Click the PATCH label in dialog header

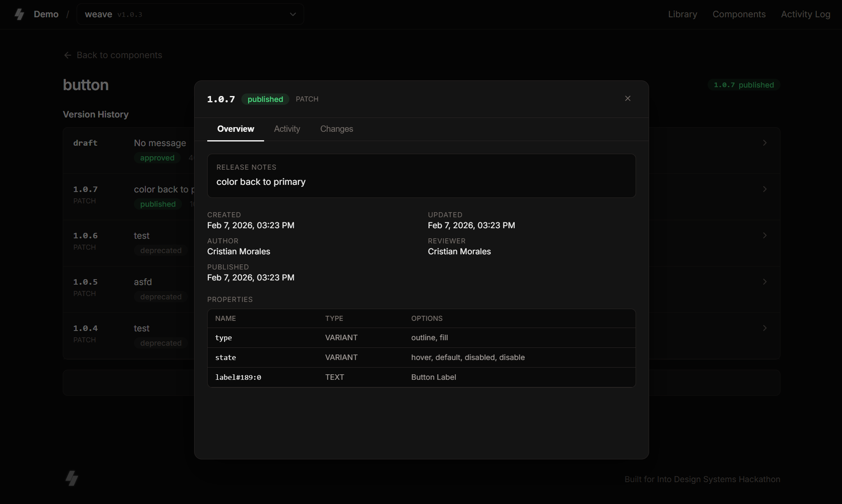(x=307, y=99)
